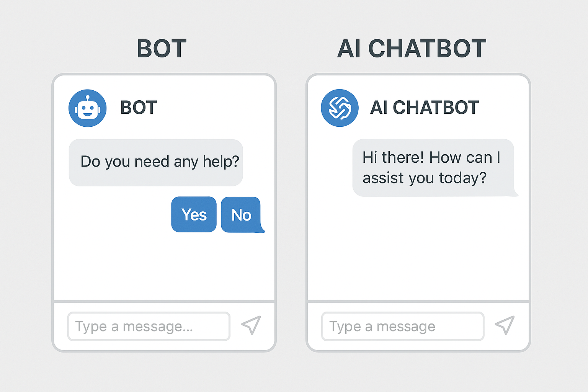Choose the No quick reply button

coord(241,215)
